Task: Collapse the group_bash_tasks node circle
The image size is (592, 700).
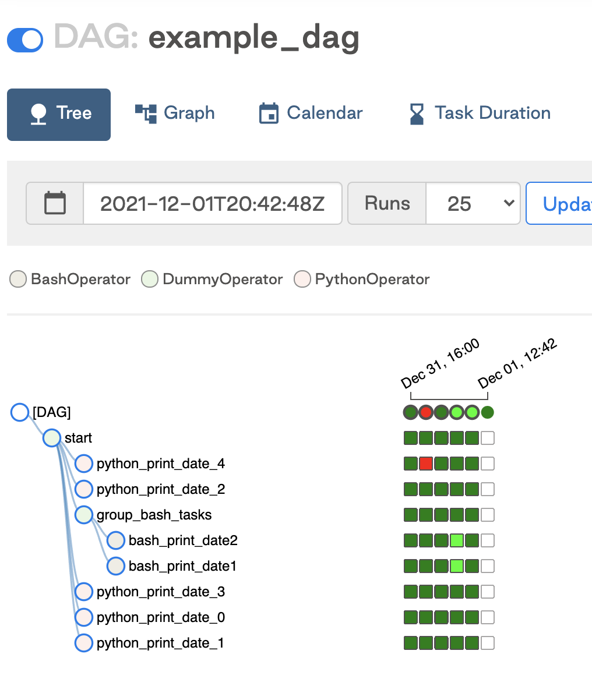Action: click(x=84, y=515)
